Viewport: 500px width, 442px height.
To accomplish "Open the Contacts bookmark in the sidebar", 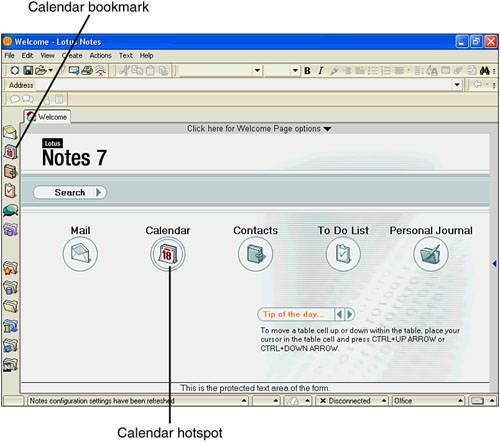I will 10,172.
